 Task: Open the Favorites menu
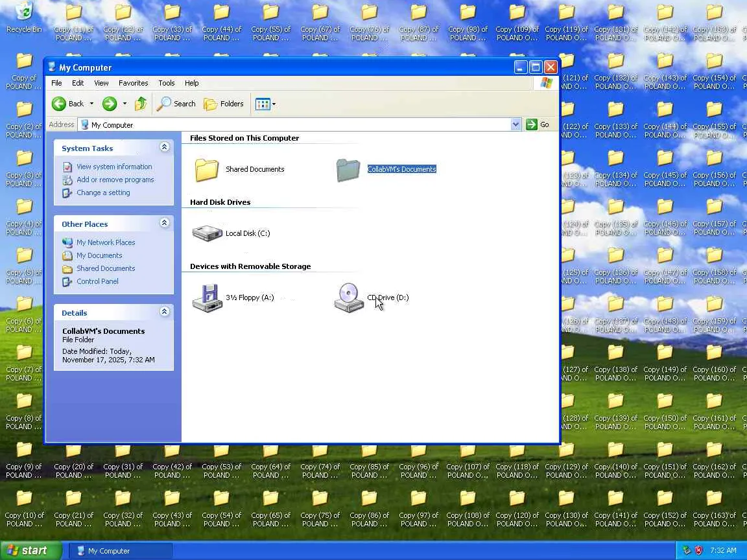[x=134, y=83]
